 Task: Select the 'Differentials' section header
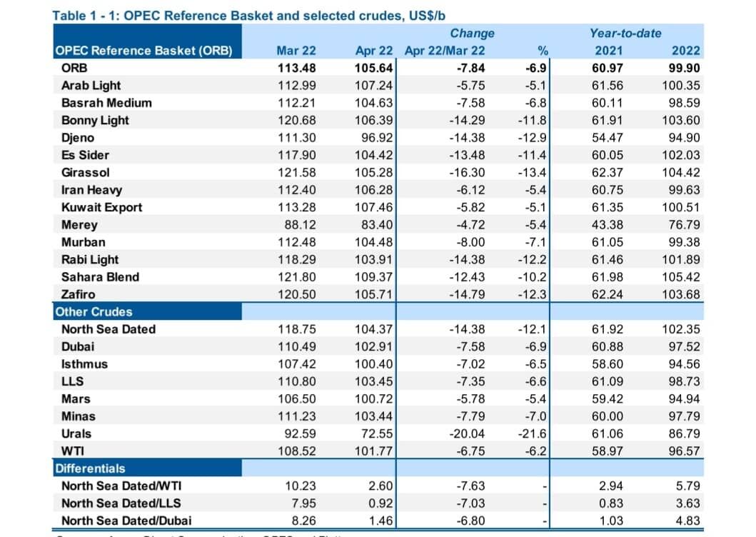coord(90,468)
